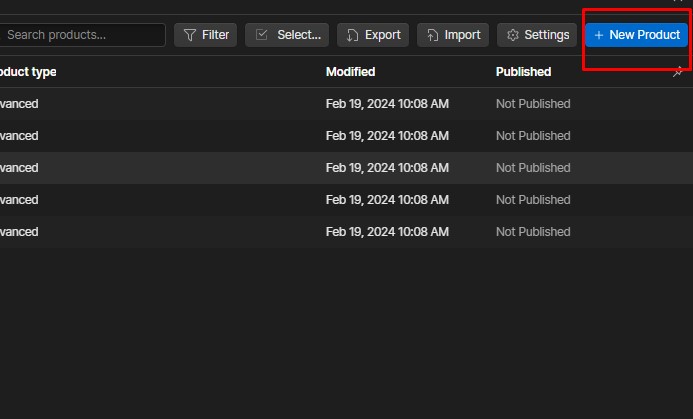Click the Select... button
693x419 pixels.
pos(287,35)
